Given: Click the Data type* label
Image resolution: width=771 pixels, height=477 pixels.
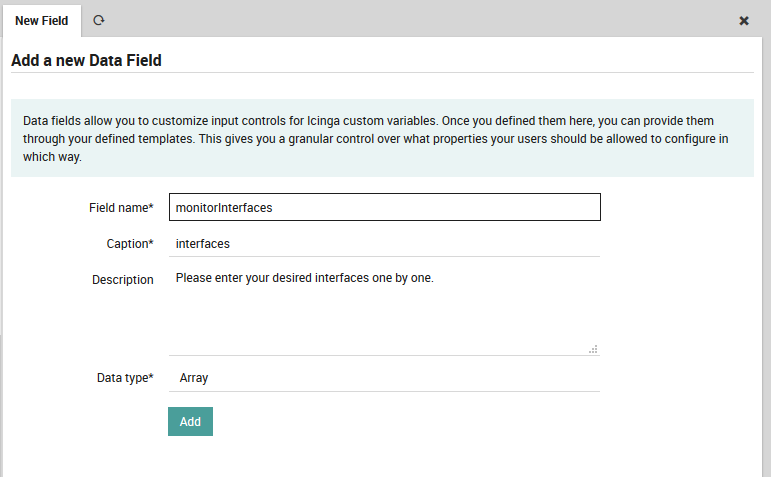Looking at the screenshot, I should 125,378.
